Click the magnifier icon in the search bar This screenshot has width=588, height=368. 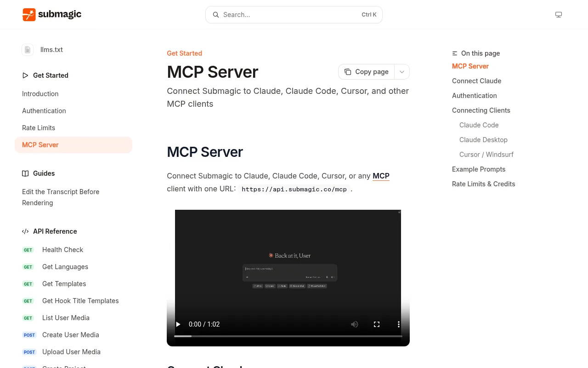215,15
